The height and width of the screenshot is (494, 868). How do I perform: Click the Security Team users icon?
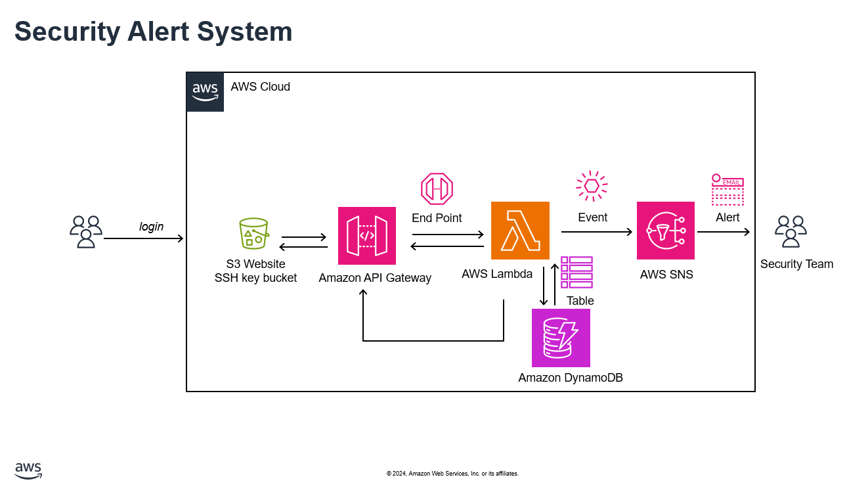click(791, 232)
